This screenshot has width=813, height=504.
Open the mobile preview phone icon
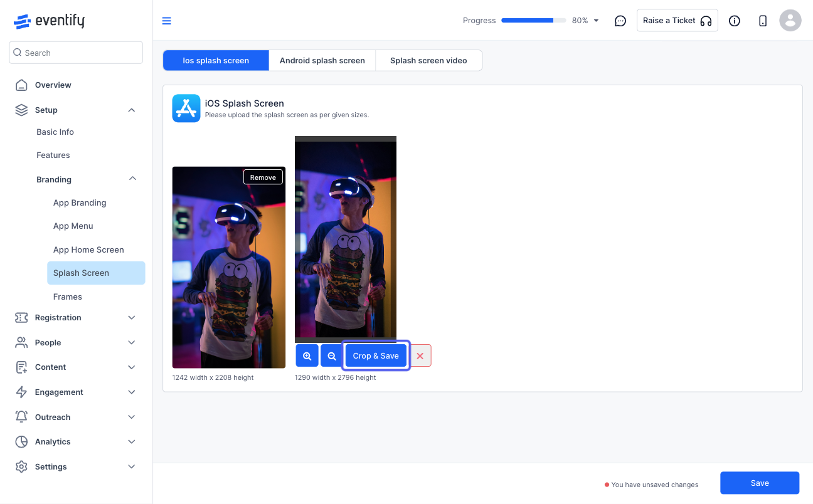763,21
